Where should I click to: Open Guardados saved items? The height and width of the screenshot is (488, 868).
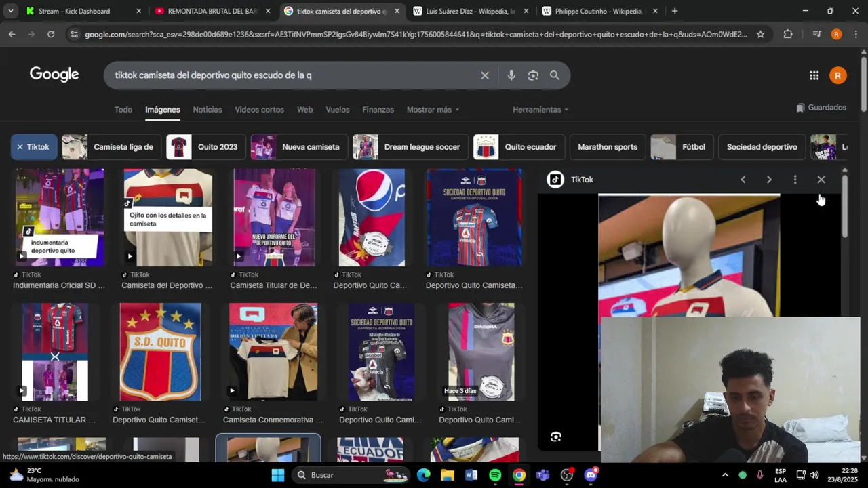point(821,108)
